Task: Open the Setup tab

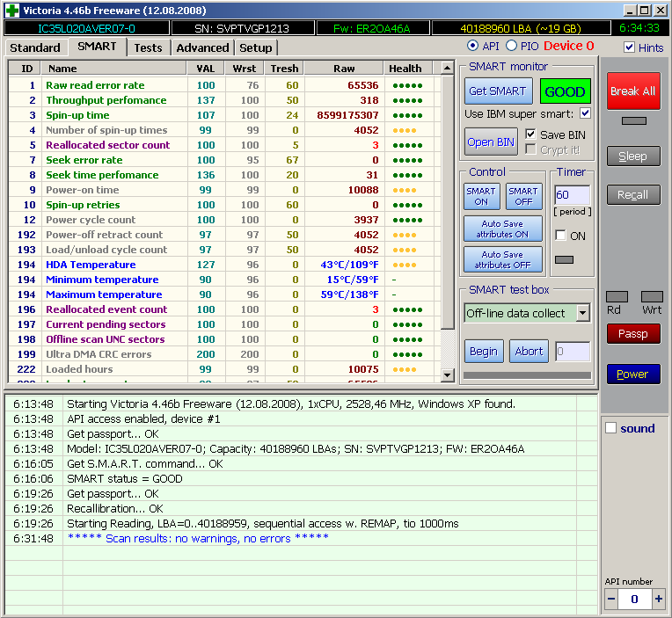Action: 256,47
